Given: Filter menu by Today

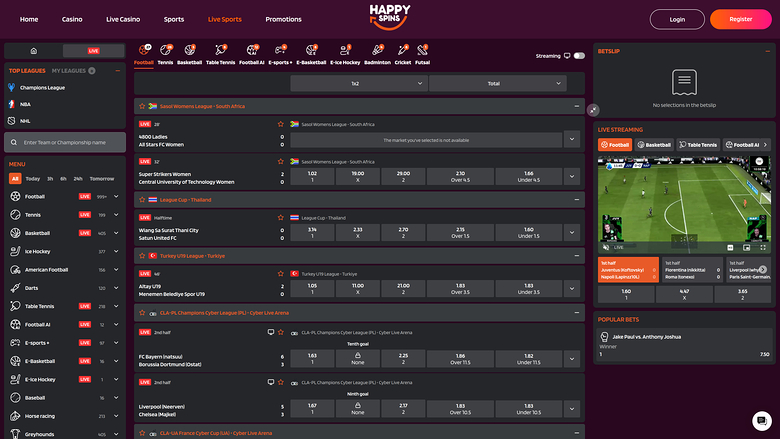Looking at the screenshot, I should 33,178.
